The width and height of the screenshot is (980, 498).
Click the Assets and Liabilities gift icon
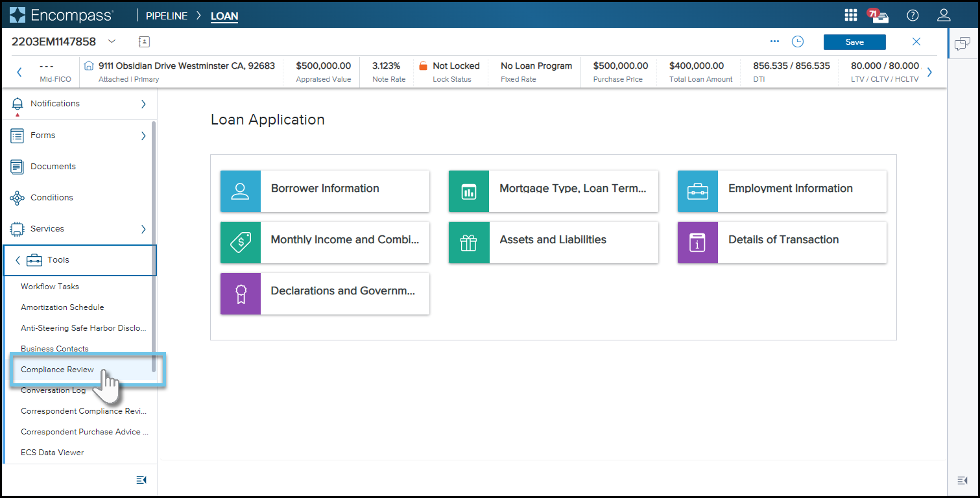(469, 243)
